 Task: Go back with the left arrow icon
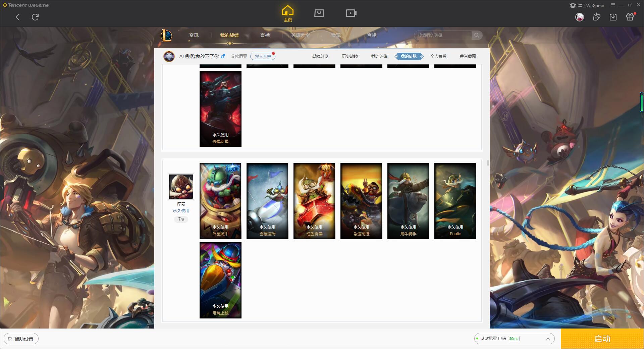[18, 17]
